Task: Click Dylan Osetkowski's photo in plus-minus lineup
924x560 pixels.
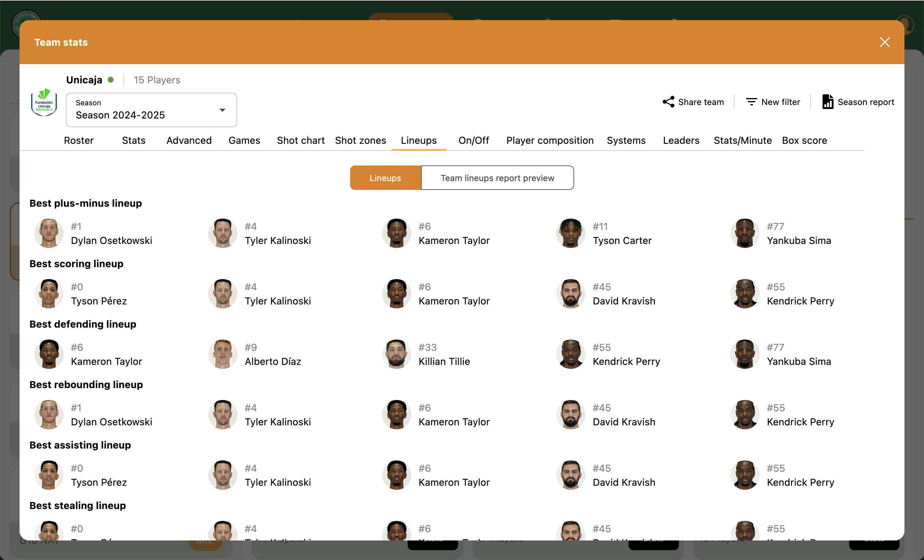Action: pyautogui.click(x=49, y=233)
